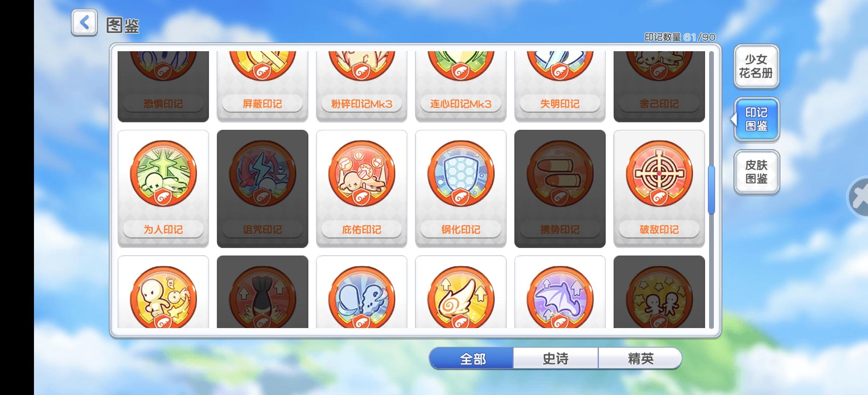Click the badge list scrollbar thumb
Image resolution: width=868 pixels, height=395 pixels.
(x=711, y=190)
